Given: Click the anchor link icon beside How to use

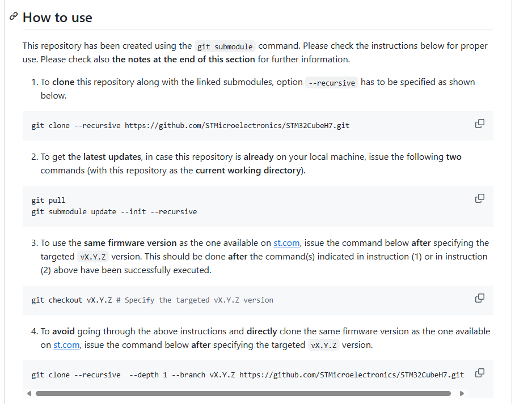Looking at the screenshot, I should tap(13, 16).
